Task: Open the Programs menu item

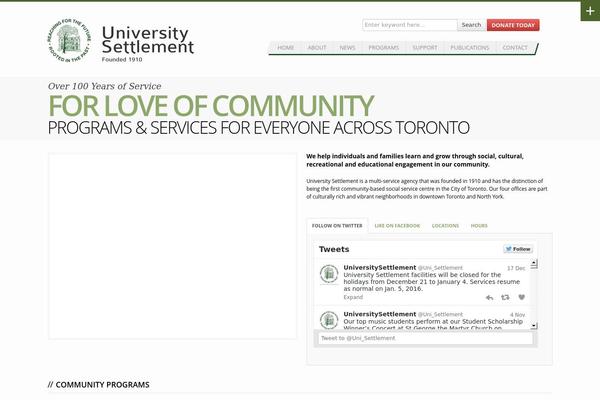Action: coord(383,48)
